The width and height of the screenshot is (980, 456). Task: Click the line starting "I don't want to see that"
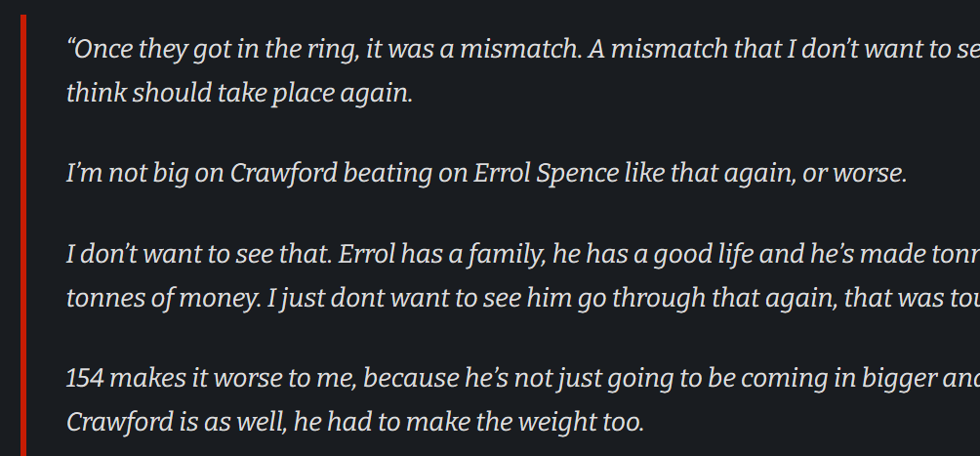tap(523, 255)
